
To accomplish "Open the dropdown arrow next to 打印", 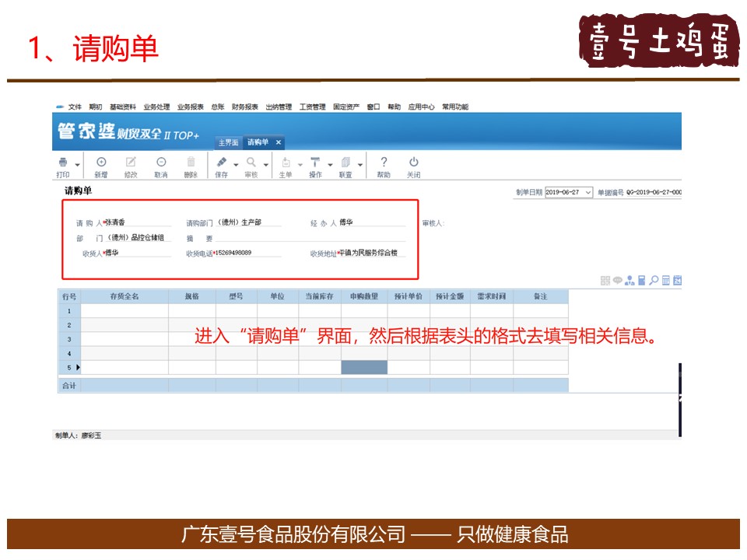I will [77, 165].
